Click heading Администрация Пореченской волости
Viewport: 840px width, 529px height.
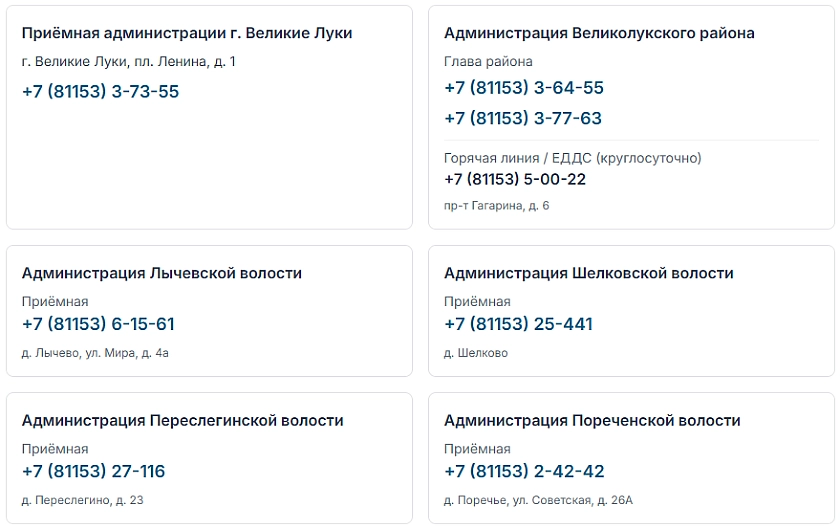(x=592, y=421)
